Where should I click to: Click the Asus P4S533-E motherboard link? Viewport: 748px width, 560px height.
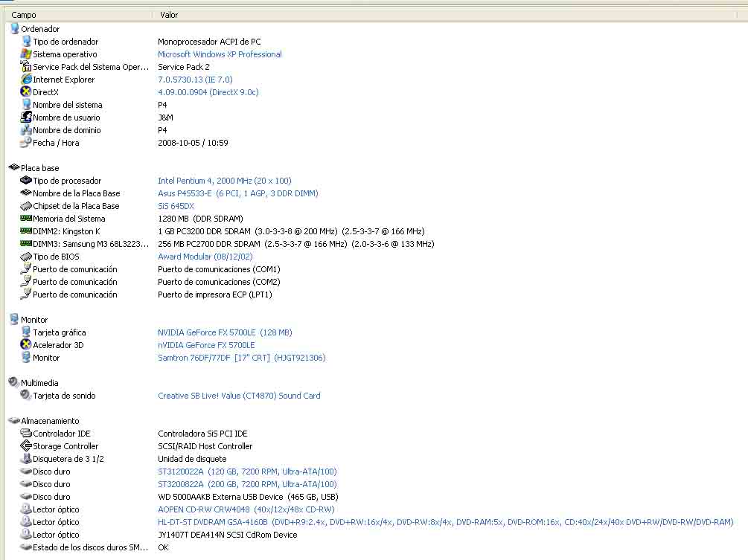(x=237, y=193)
